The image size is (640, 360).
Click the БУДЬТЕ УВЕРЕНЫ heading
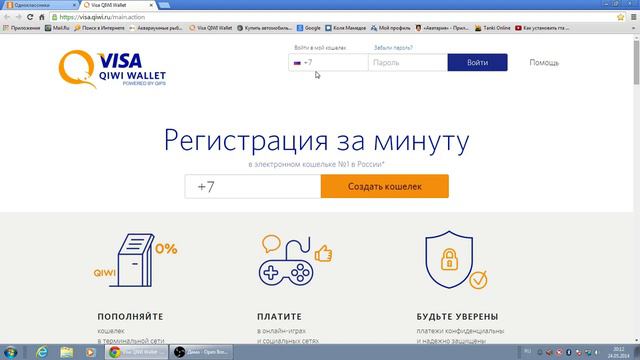coord(457,316)
